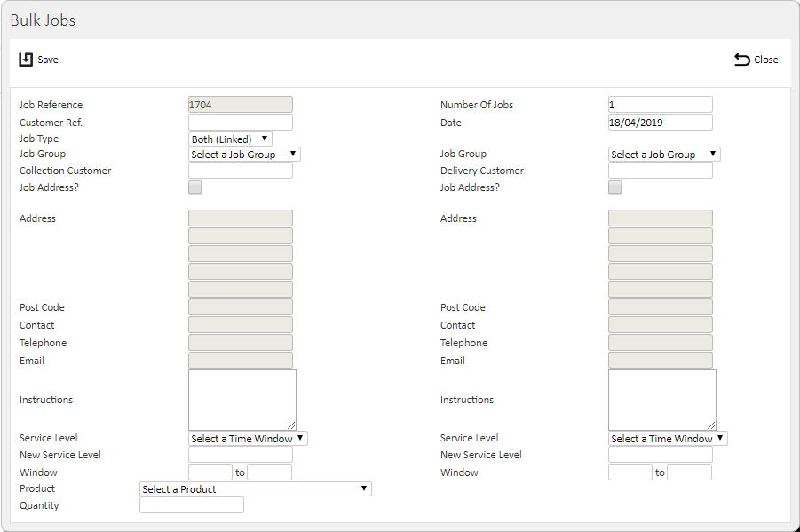Click the delivery New Service Level field
The image size is (800, 532).
(661, 455)
